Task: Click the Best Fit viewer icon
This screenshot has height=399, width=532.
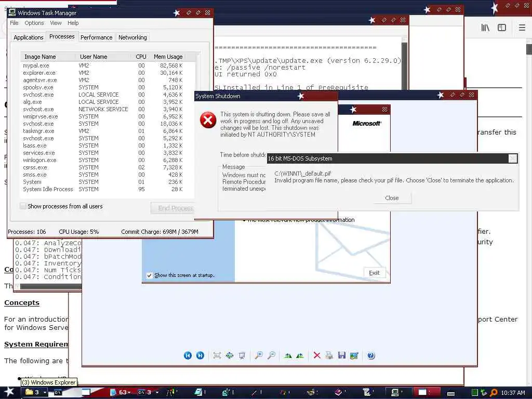Action: [x=217, y=355]
